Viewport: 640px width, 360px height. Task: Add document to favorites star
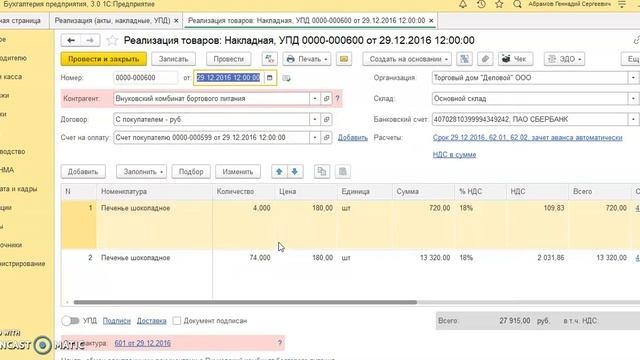[x=112, y=40]
